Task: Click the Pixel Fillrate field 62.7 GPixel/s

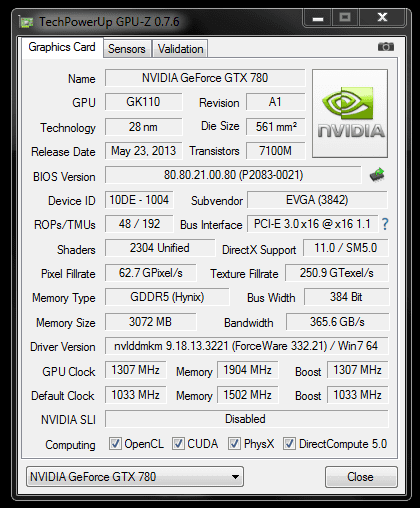Action: [x=151, y=273]
